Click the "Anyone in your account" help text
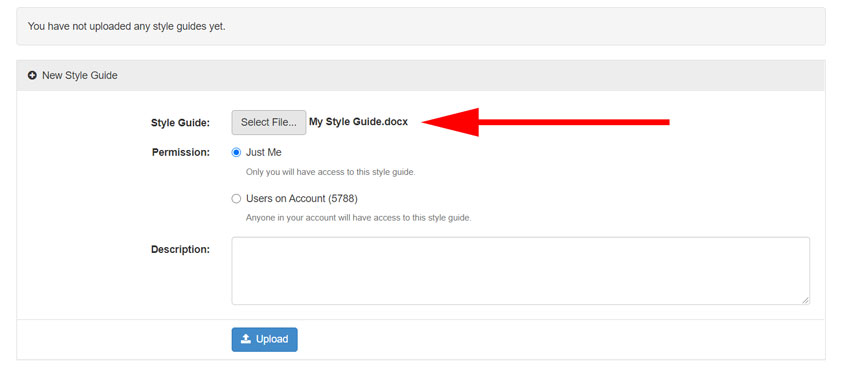Viewport: 848px width, 370px height. 359,219
